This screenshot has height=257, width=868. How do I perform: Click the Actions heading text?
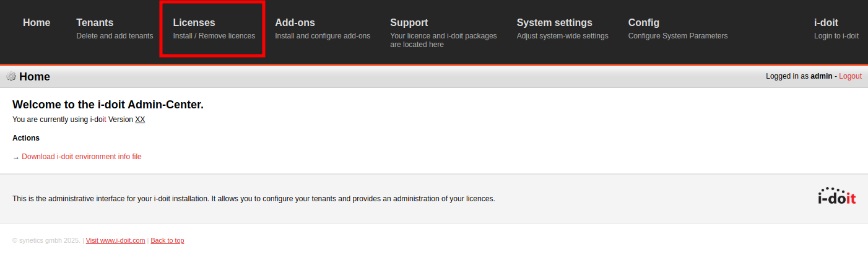pos(26,138)
